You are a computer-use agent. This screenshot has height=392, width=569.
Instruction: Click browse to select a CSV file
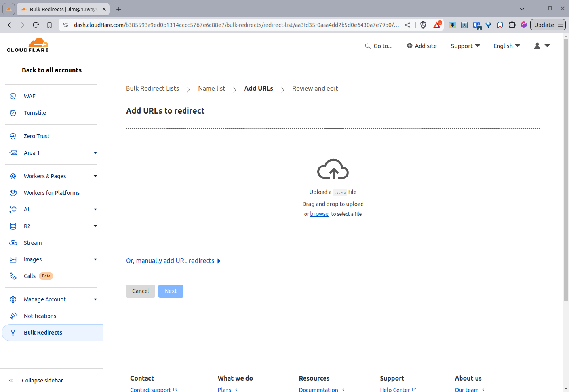[319, 213]
